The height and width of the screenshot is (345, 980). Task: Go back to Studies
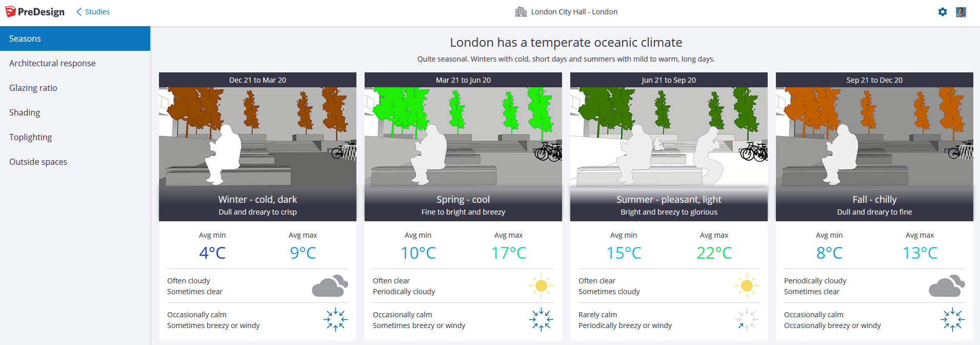pos(93,12)
